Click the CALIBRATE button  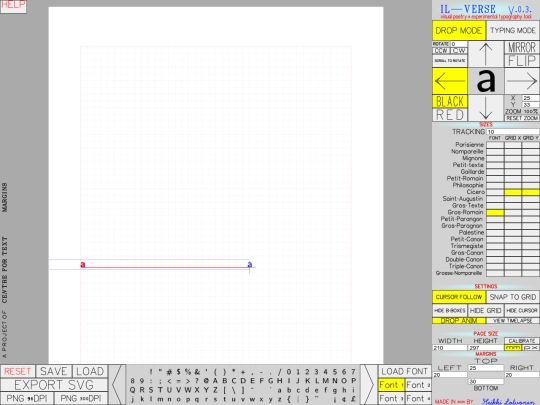click(x=522, y=341)
